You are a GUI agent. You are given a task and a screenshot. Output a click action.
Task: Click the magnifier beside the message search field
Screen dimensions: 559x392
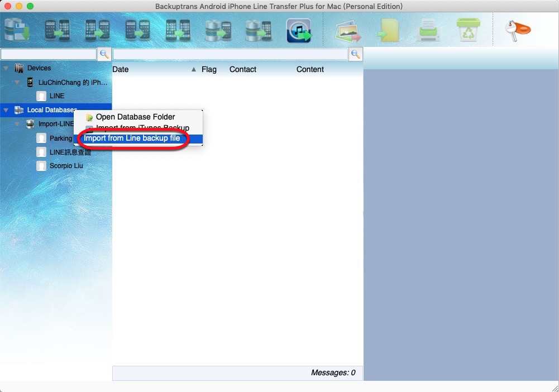pyautogui.click(x=355, y=54)
